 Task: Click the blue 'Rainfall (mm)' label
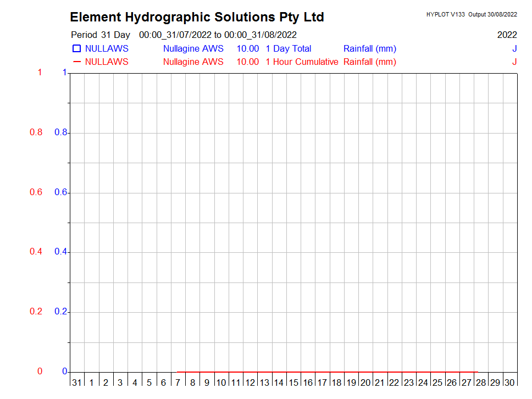369,49
